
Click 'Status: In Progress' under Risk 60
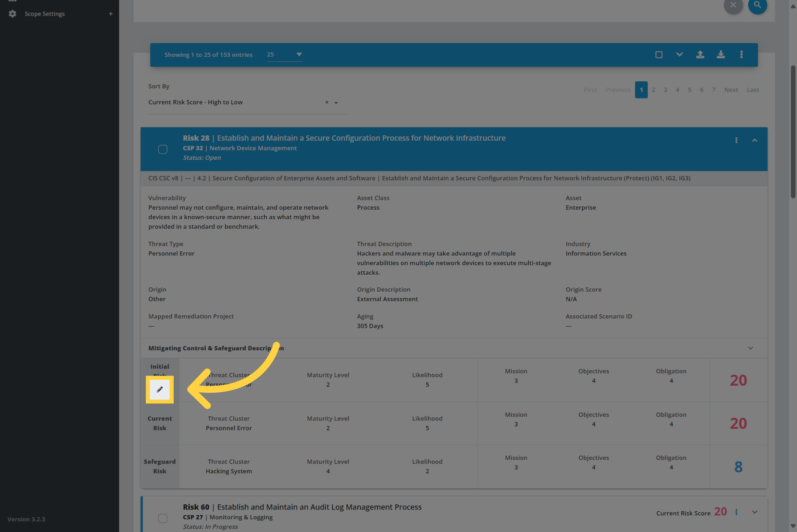[x=210, y=527]
